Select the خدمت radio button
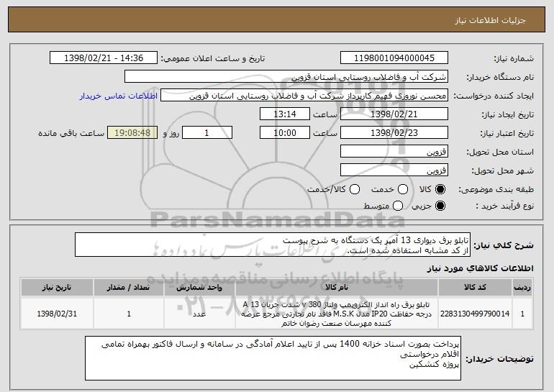Screen dimensions: 554x392 pyautogui.click(x=403, y=189)
